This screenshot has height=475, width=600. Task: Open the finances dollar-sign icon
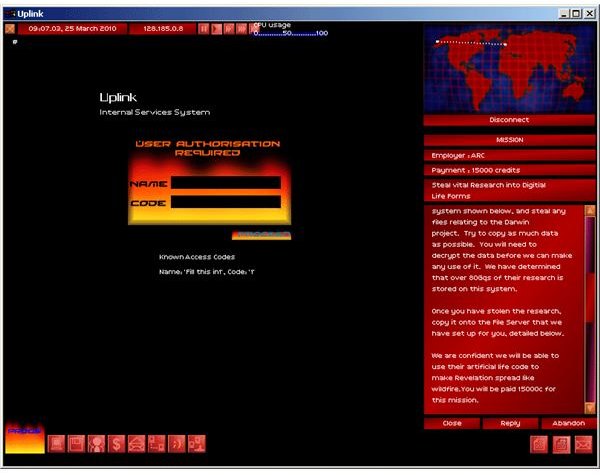tap(116, 444)
